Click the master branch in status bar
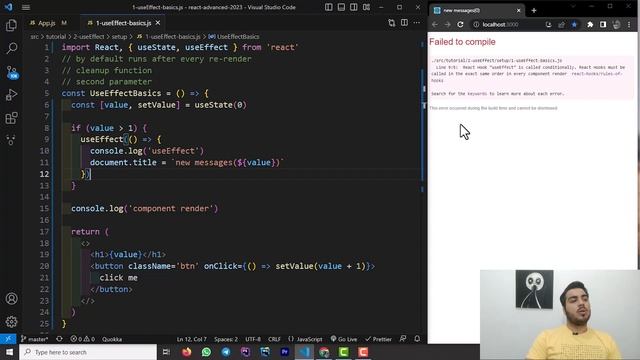This screenshot has width=640, height=360. click(34, 339)
